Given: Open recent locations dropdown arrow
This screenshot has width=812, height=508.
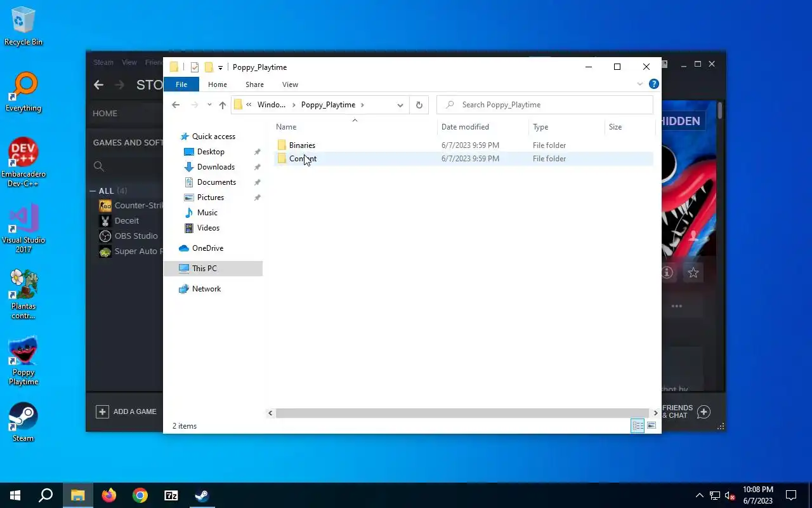Looking at the screenshot, I should [209, 105].
